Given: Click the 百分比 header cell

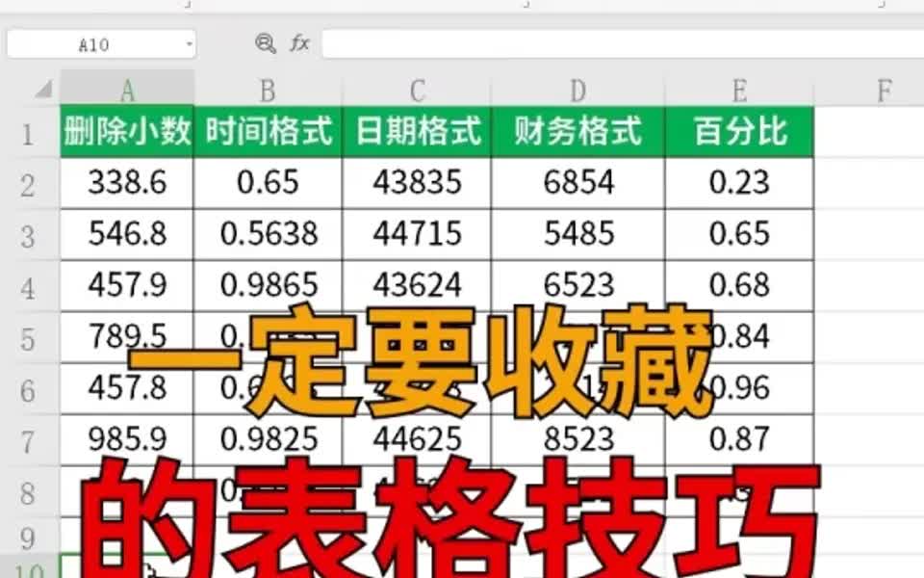Looking at the screenshot, I should [x=739, y=132].
